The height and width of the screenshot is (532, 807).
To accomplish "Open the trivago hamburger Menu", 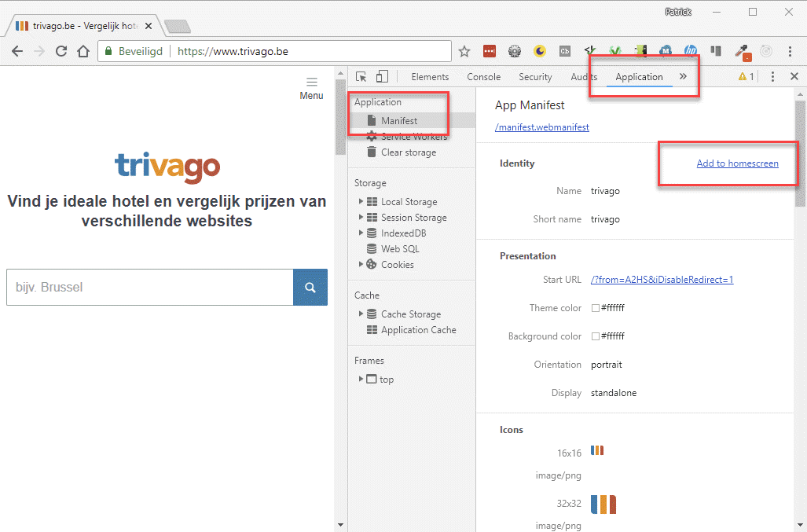I will 311,87.
